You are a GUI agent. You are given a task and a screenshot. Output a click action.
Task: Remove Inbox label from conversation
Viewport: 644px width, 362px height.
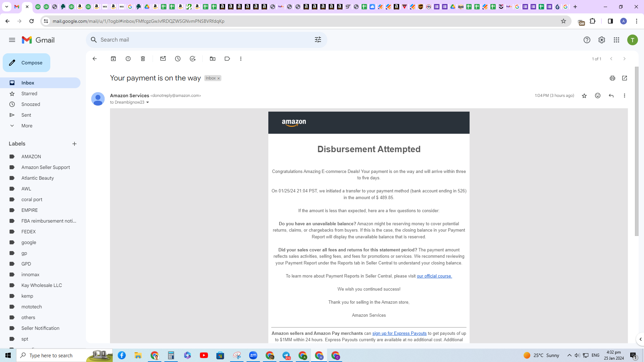point(219,78)
